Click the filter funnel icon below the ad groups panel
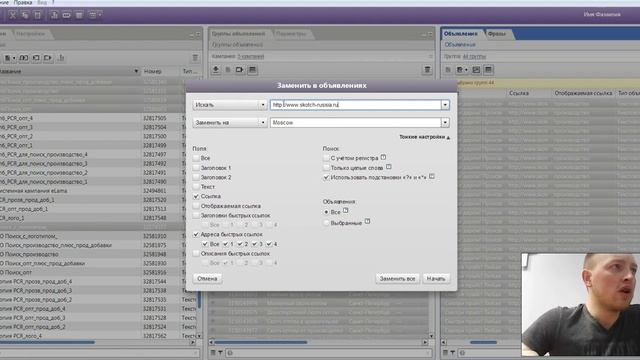Image resolution: width=640 pixels, height=360 pixels. 220,353
